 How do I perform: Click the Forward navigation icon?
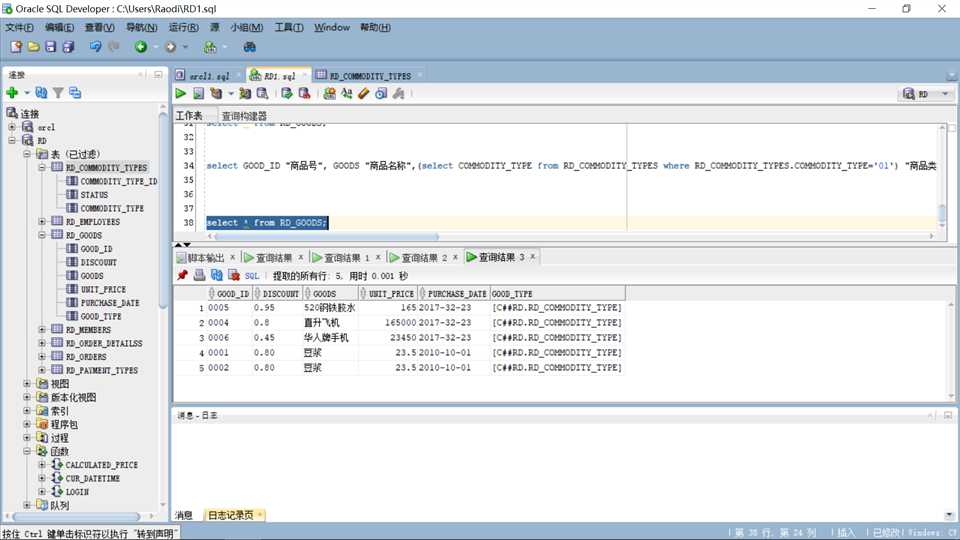(170, 47)
